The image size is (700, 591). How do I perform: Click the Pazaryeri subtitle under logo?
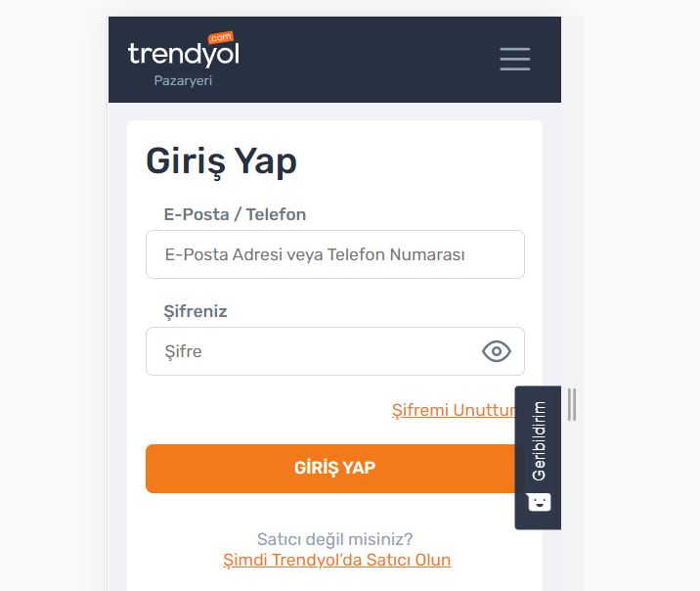(183, 81)
